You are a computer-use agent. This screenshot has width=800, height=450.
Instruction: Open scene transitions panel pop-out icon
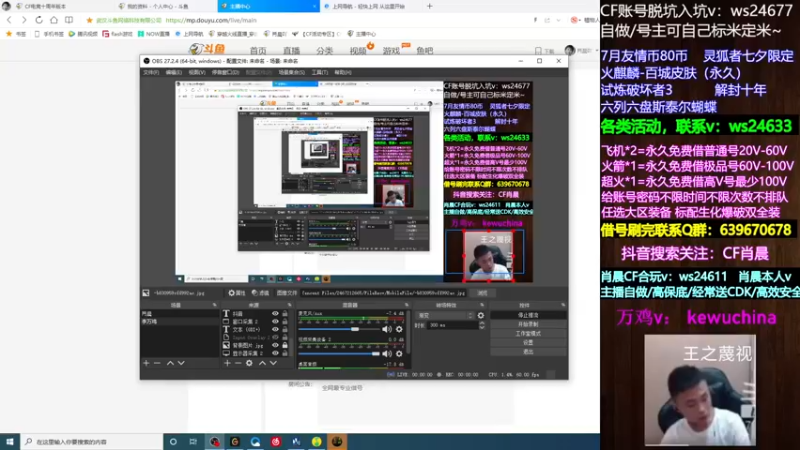[482, 305]
